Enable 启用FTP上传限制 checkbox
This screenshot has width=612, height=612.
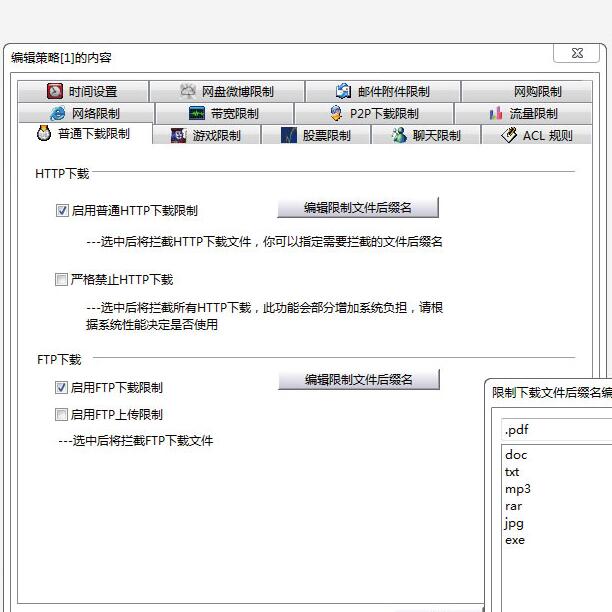61,415
